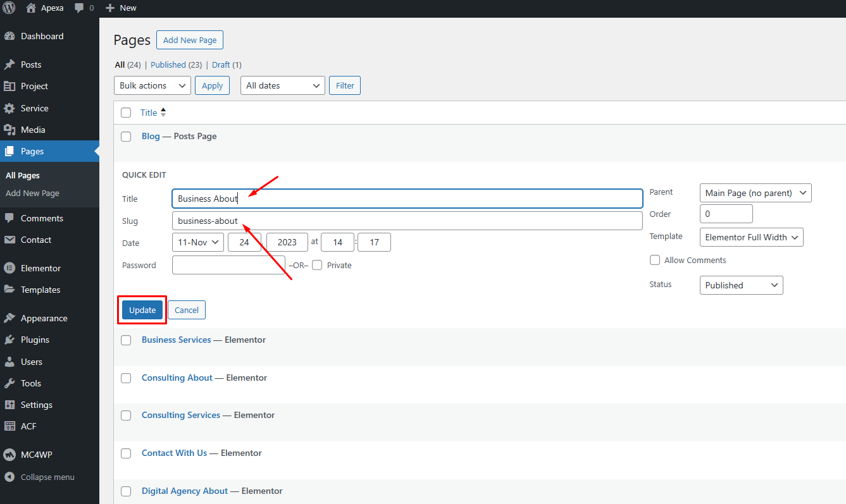Open Media via its sidebar icon

click(9, 130)
